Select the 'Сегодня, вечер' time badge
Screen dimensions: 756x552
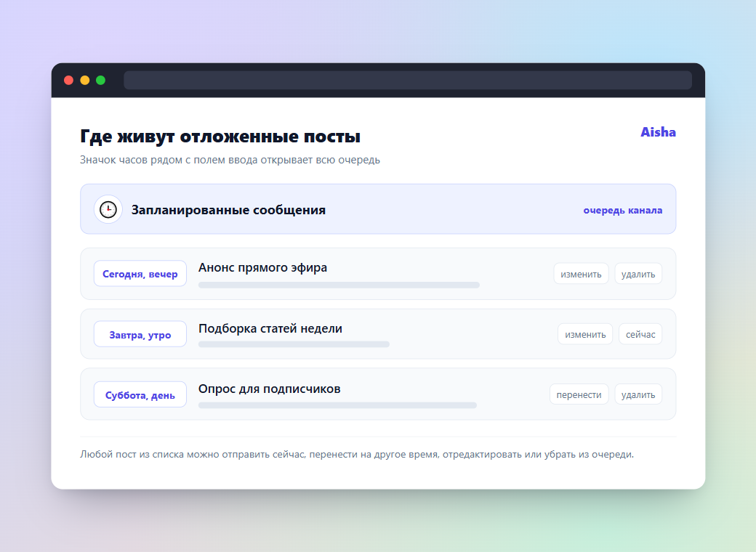140,274
